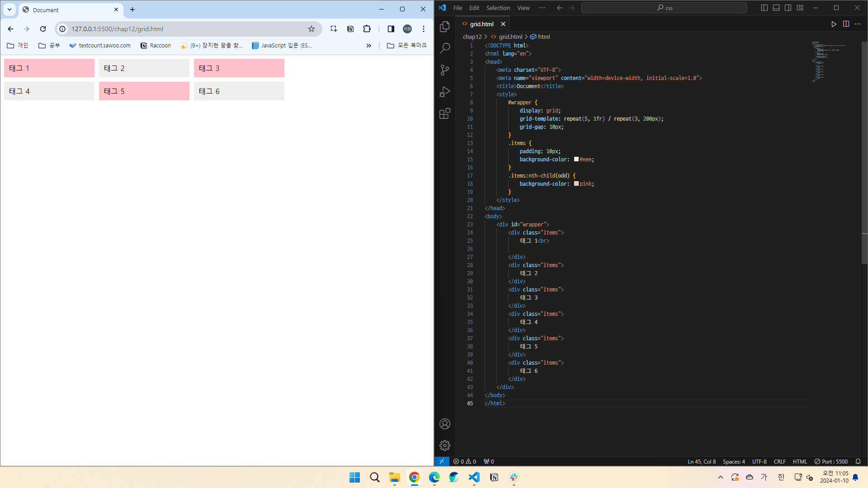Open the 공부 bookmarks folder
868x488 pixels.
(49, 46)
